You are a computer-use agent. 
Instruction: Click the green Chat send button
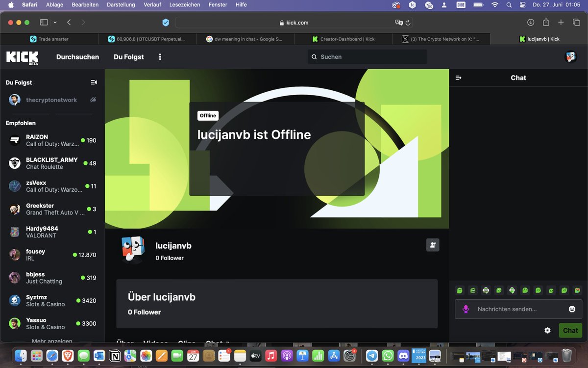pyautogui.click(x=570, y=330)
